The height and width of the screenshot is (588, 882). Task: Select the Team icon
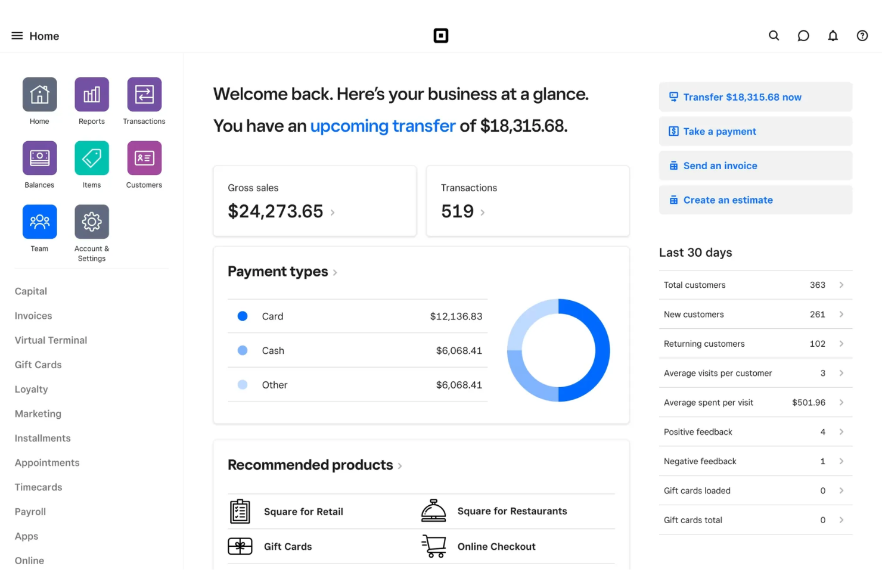tap(39, 221)
